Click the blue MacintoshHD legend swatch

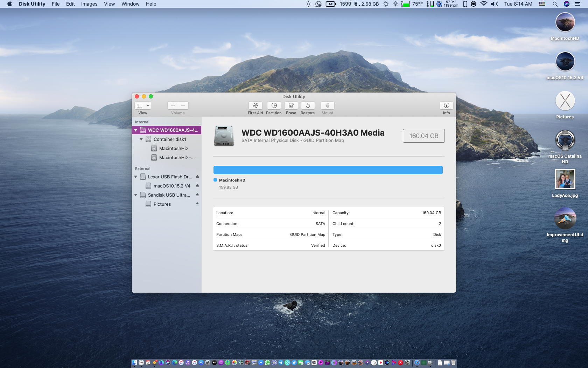pyautogui.click(x=215, y=180)
